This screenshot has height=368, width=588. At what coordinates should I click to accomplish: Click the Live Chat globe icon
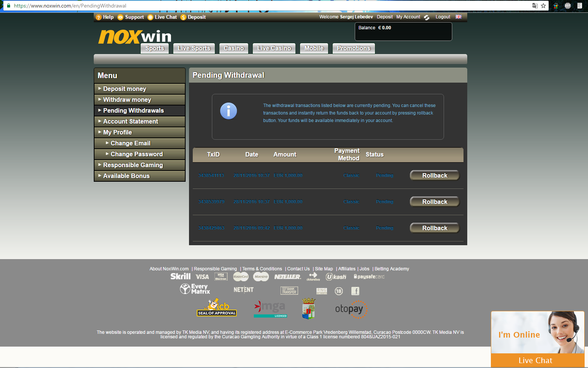[x=150, y=17]
